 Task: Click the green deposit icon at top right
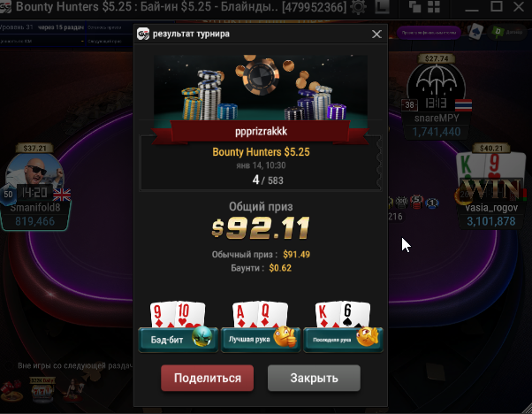(x=498, y=32)
